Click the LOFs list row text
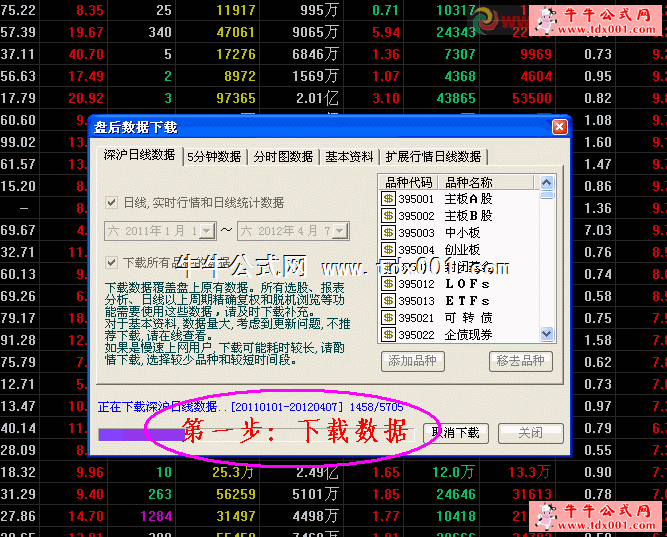The height and width of the screenshot is (537, 667). (x=467, y=284)
